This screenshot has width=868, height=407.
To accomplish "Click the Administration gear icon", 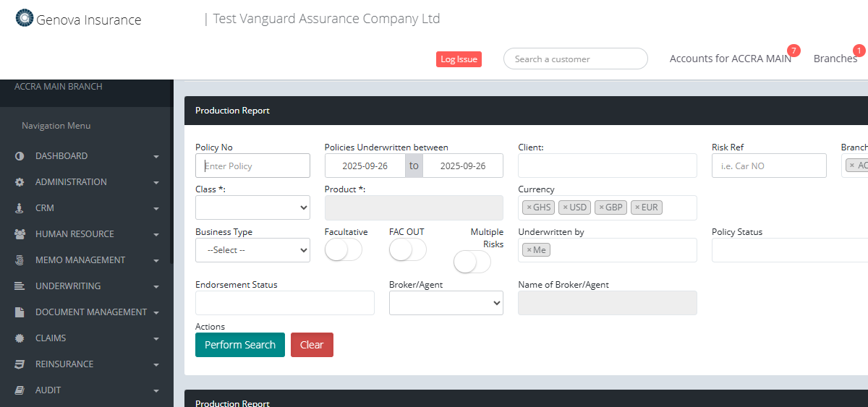I will pos(20,182).
